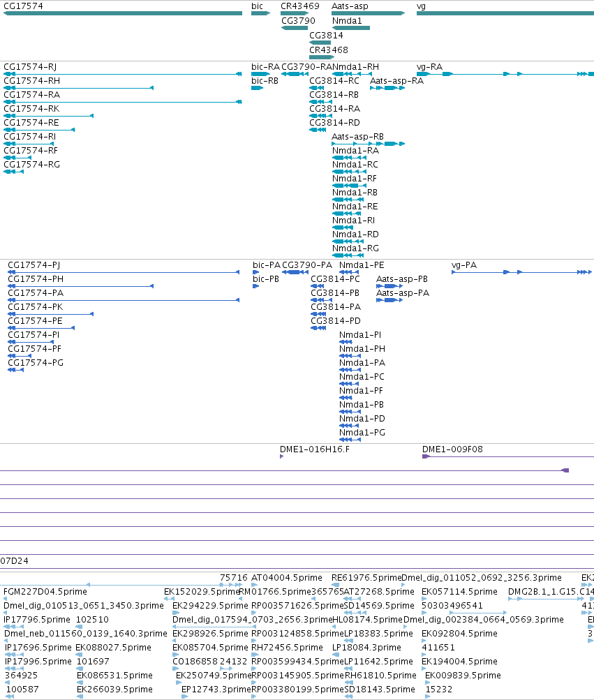The width and height of the screenshot is (594, 700).
Task: Click the CG17574 gene bar
Action: coord(123,13)
